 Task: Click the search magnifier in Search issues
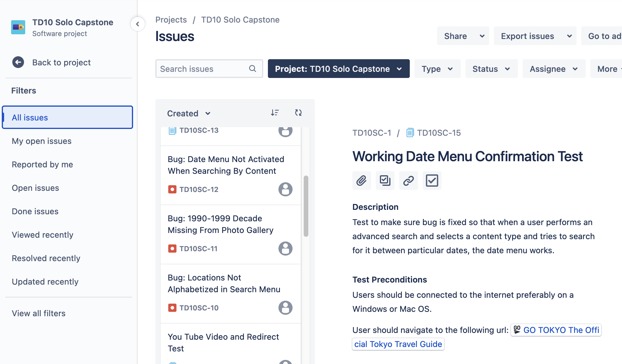tap(253, 69)
